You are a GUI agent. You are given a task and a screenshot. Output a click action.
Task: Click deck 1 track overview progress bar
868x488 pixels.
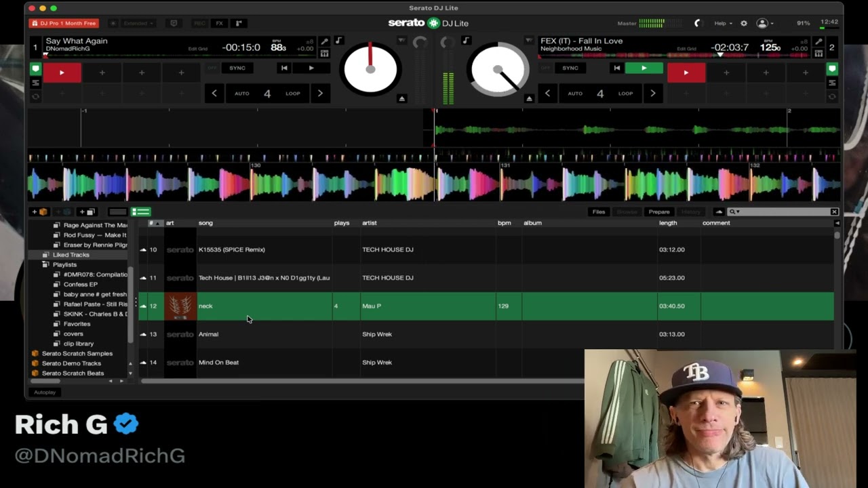pyautogui.click(x=180, y=56)
